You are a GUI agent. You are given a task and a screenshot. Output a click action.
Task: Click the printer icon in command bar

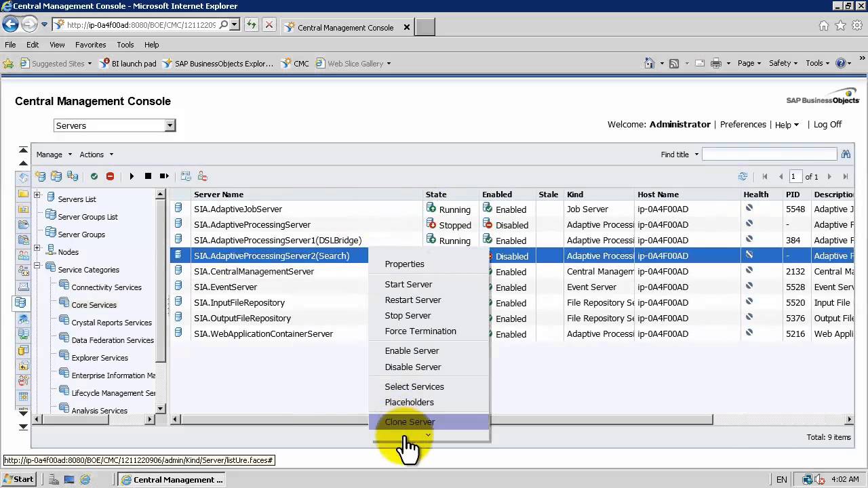click(x=716, y=63)
